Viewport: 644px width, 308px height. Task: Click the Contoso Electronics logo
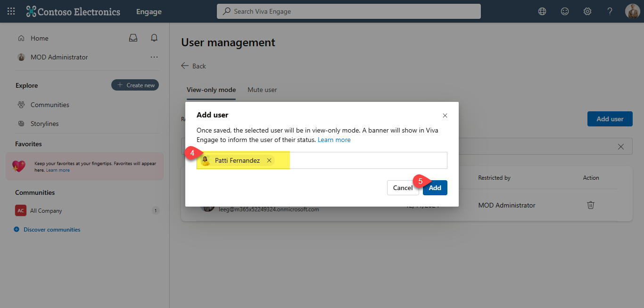click(73, 11)
